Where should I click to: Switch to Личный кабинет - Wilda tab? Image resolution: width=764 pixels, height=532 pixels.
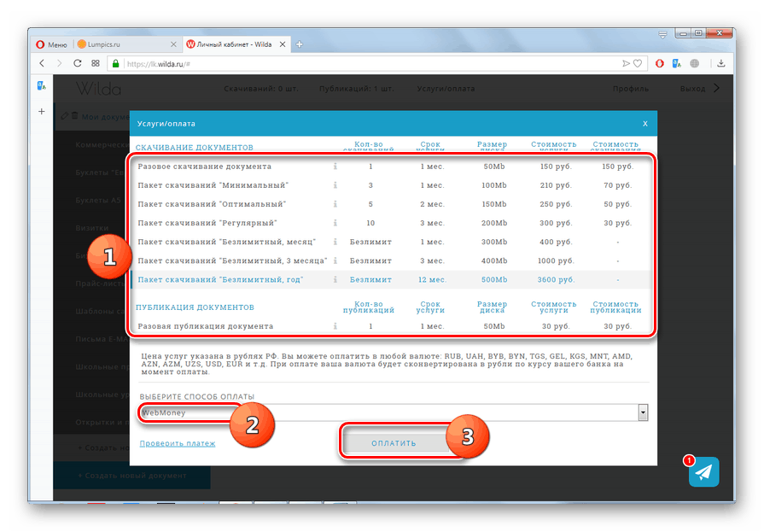click(236, 44)
